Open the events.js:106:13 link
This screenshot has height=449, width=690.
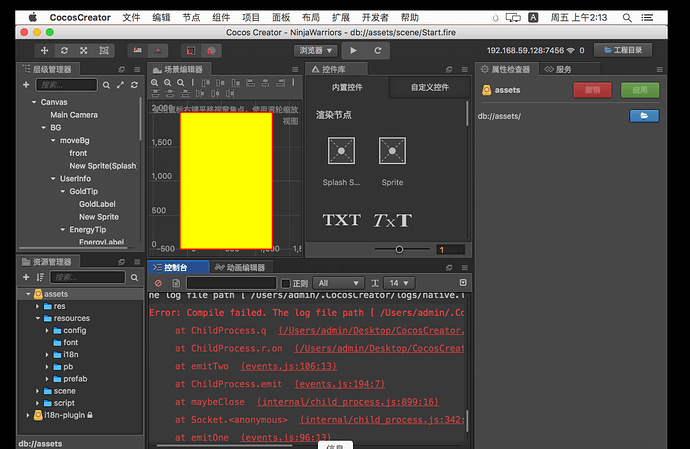[289, 366]
